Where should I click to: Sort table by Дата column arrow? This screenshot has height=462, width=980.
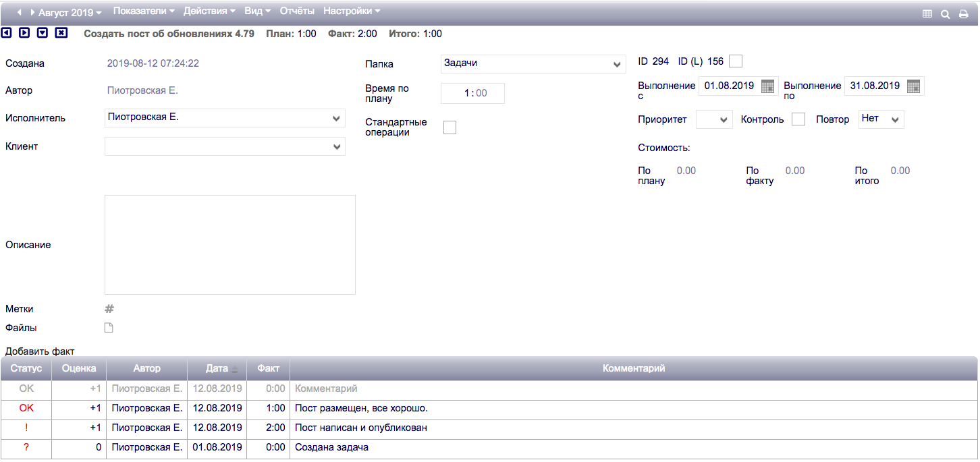tap(235, 370)
